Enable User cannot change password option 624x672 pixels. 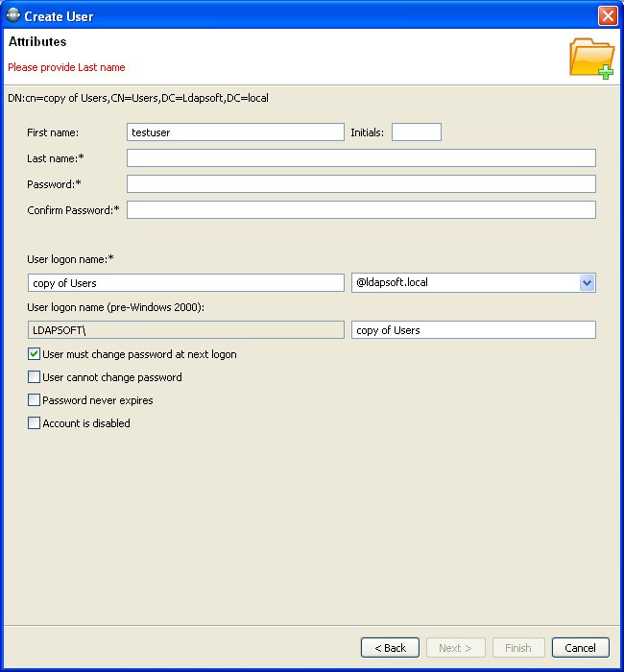tap(35, 377)
